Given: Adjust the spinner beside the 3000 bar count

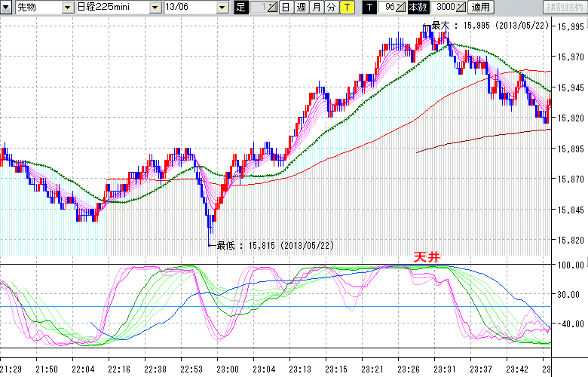Looking at the screenshot, I should [x=460, y=8].
